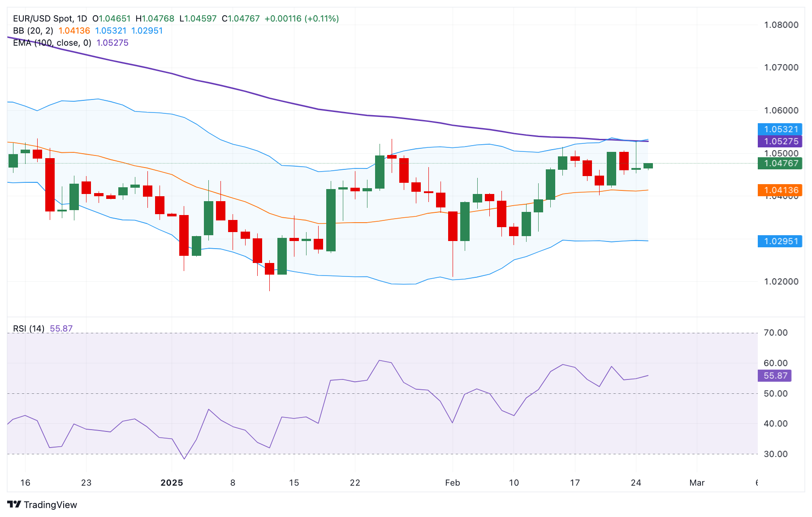
Task: Click the header close value C1.04767
Action: point(241,18)
